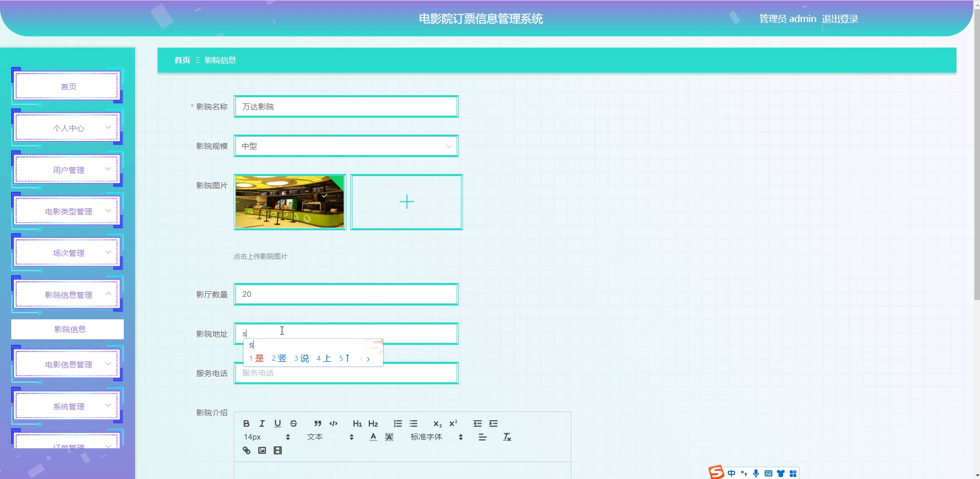Apply italic formatting in the editor
Viewport: 980px width, 479px height.
[262, 424]
